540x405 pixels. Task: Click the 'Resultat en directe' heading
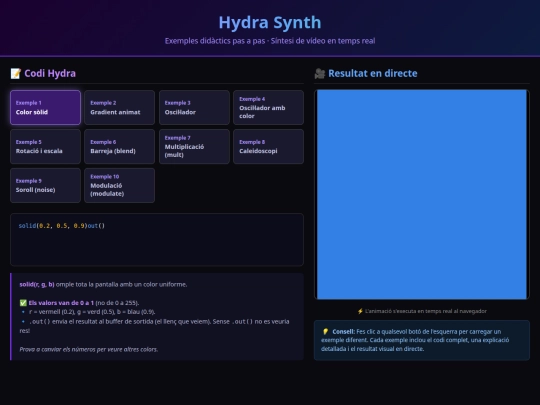(373, 73)
